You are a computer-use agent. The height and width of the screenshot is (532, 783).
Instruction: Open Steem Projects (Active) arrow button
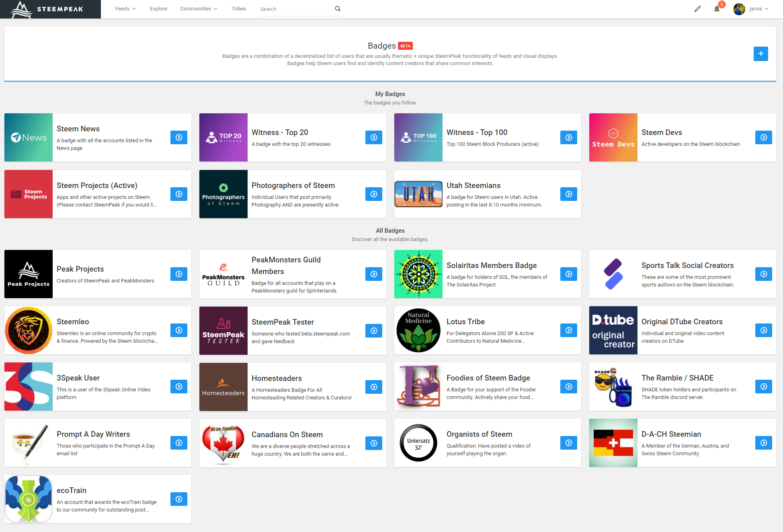coord(179,194)
